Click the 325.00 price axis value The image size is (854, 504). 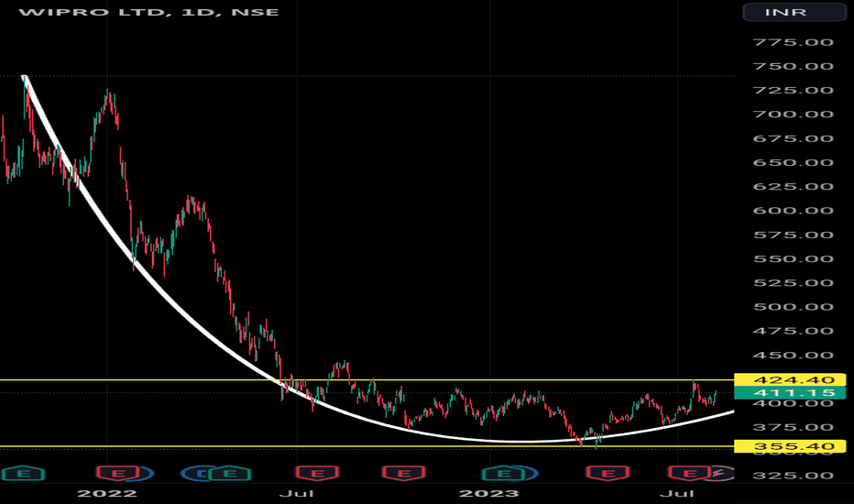tap(793, 476)
